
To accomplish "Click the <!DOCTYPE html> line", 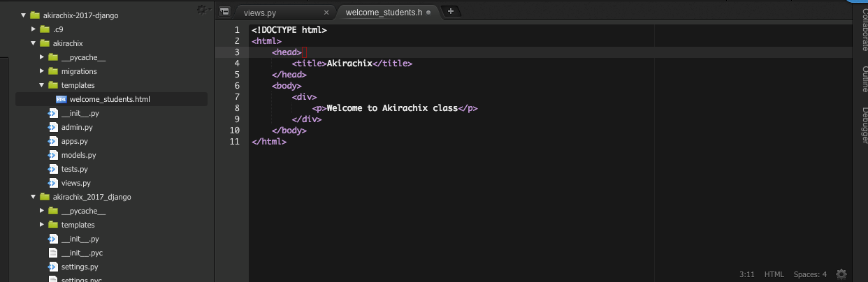I will (x=289, y=30).
